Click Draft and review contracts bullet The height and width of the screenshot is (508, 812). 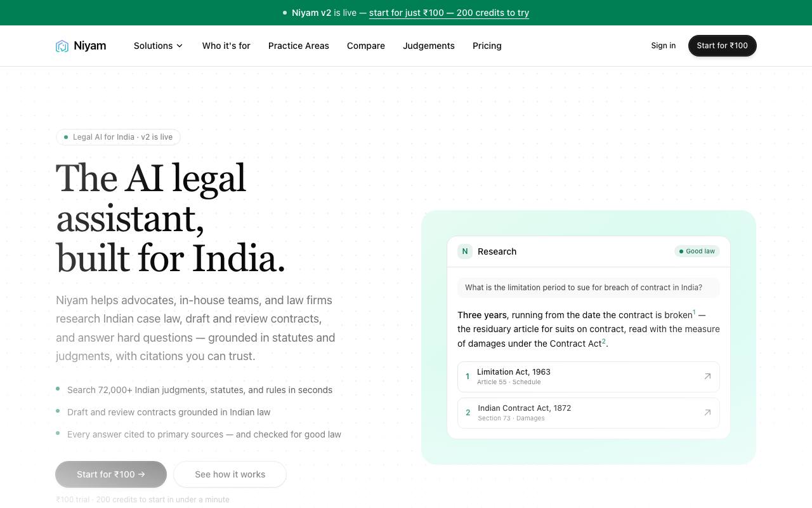click(169, 412)
